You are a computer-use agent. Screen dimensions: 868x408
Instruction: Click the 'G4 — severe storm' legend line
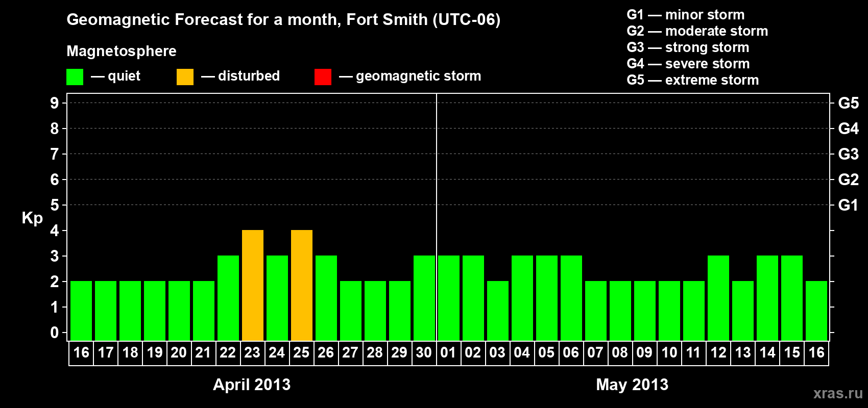pyautogui.click(x=688, y=64)
